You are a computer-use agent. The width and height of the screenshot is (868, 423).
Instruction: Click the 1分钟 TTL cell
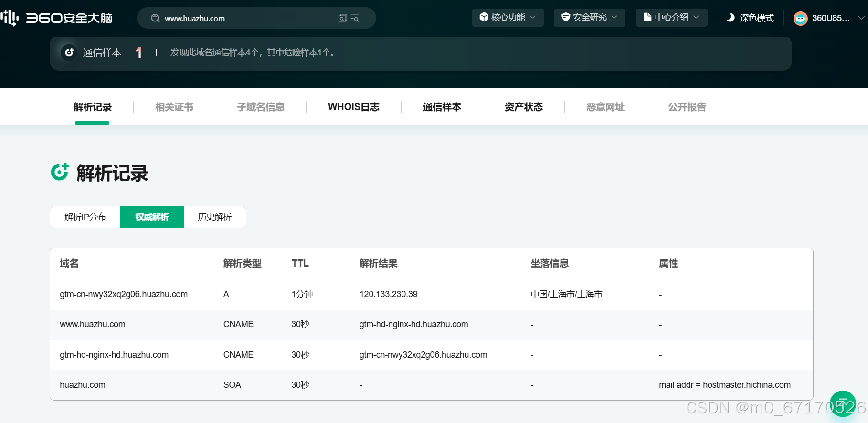click(x=302, y=294)
